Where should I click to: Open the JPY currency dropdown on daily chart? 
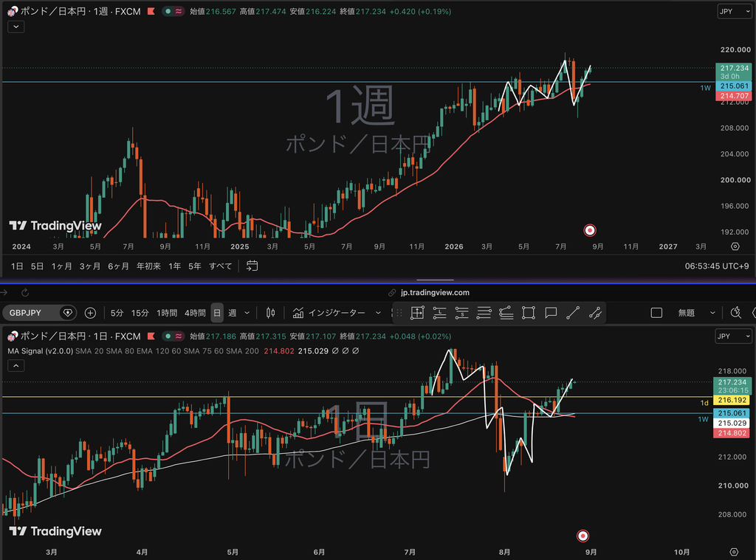tap(733, 336)
